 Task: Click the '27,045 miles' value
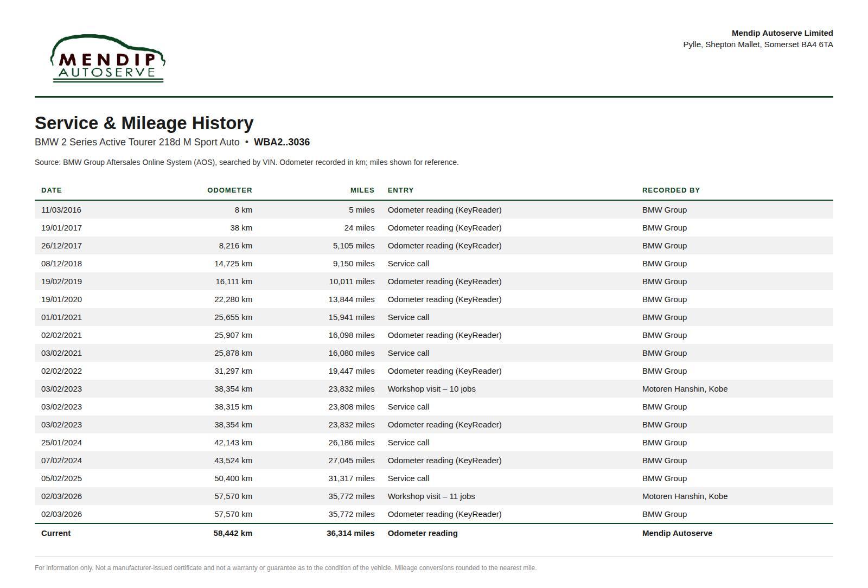(x=352, y=461)
